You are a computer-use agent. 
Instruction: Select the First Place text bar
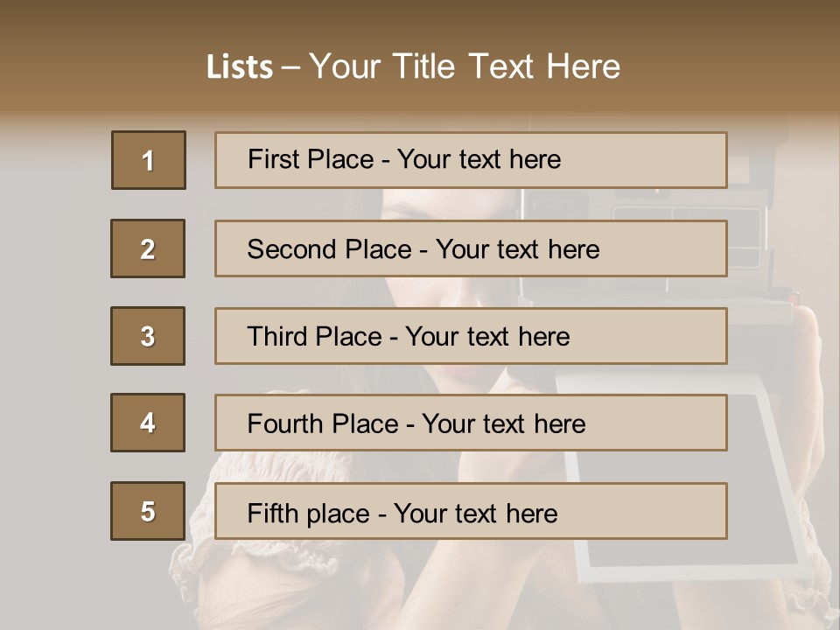[471, 160]
